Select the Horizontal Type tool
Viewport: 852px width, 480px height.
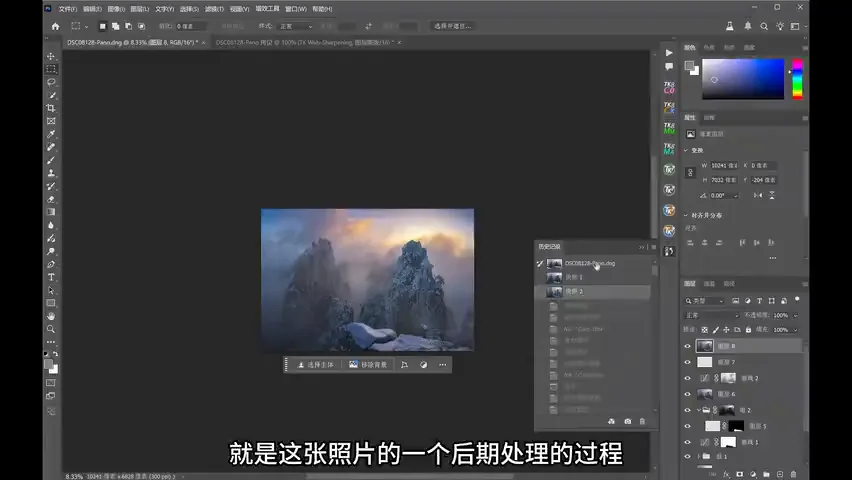pos(51,277)
